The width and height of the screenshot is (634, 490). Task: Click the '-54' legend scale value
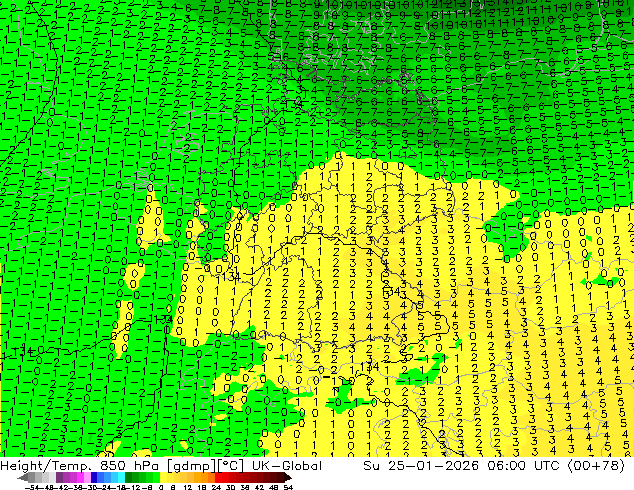click(33, 487)
